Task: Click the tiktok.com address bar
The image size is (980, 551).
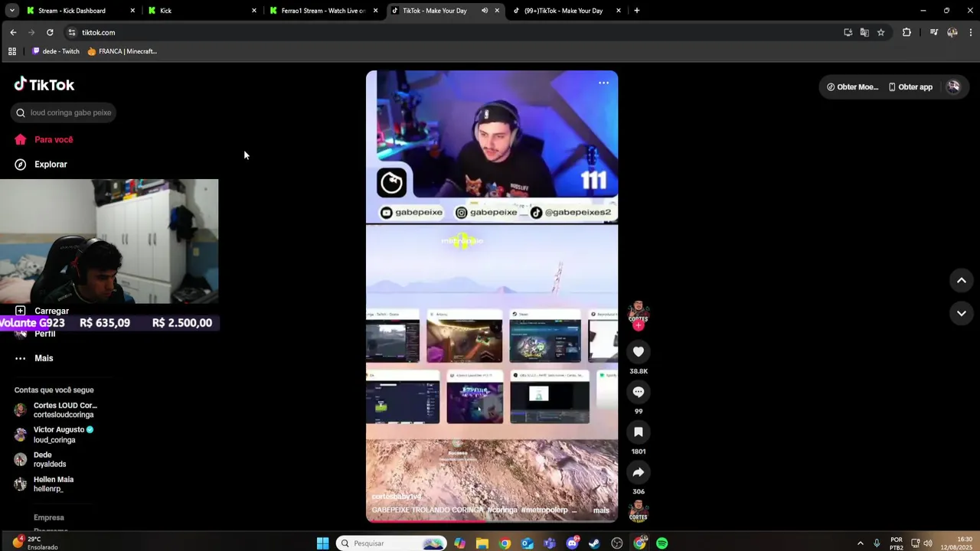Action: [x=452, y=32]
